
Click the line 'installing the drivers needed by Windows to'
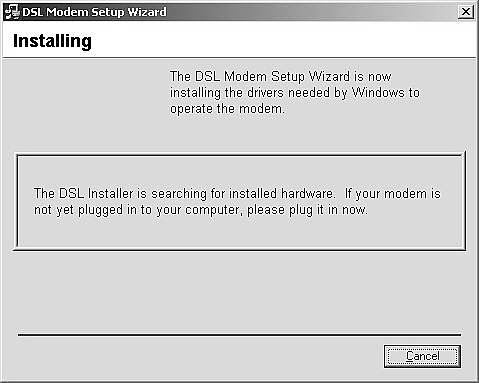tap(295, 93)
